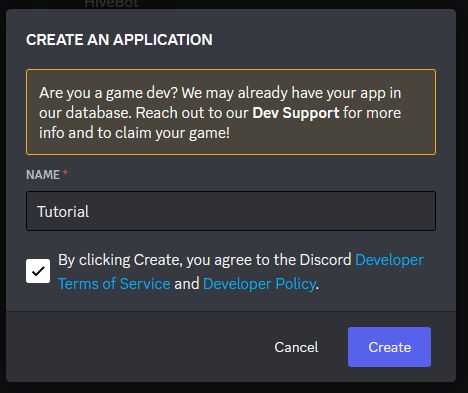This screenshot has width=468, height=393.
Task: Open the Terms of Service link
Action: [114, 284]
